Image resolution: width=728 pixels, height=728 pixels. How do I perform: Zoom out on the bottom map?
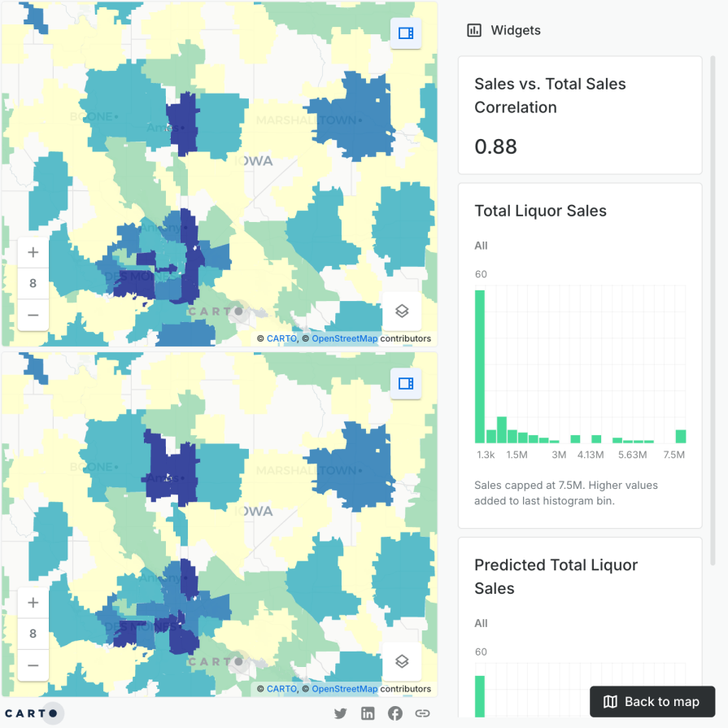pyautogui.click(x=33, y=665)
